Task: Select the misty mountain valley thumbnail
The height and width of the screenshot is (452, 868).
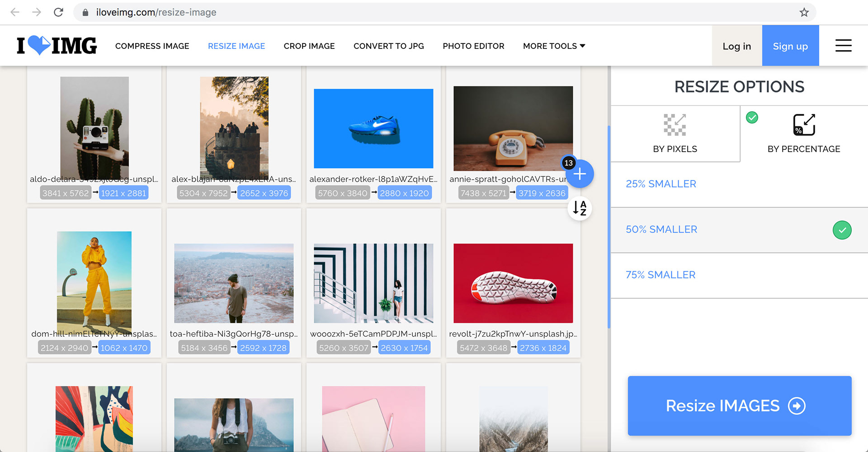Action: [x=513, y=419]
